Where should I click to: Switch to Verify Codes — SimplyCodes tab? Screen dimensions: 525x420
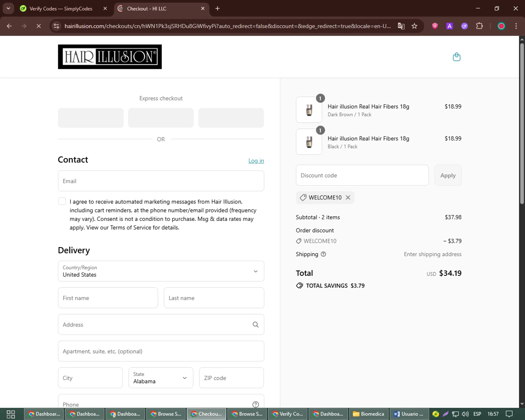pos(61,8)
